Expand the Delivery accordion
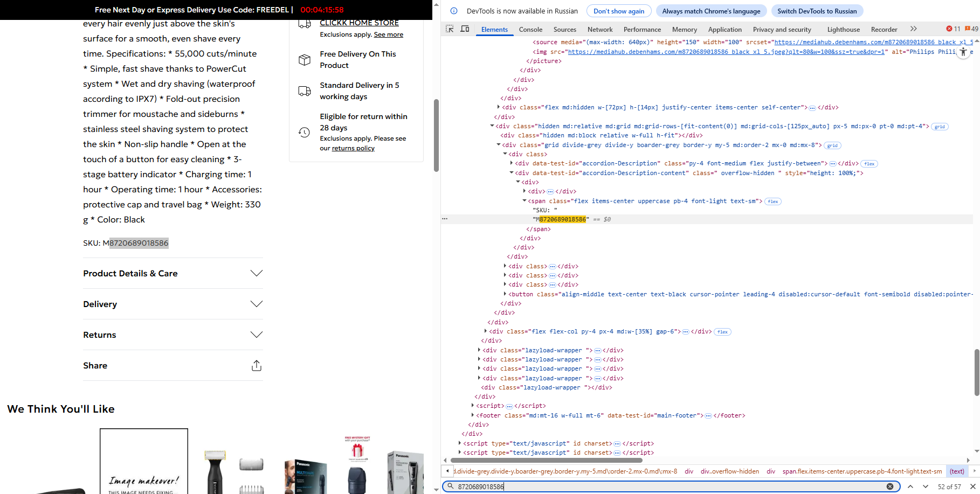 (x=173, y=304)
